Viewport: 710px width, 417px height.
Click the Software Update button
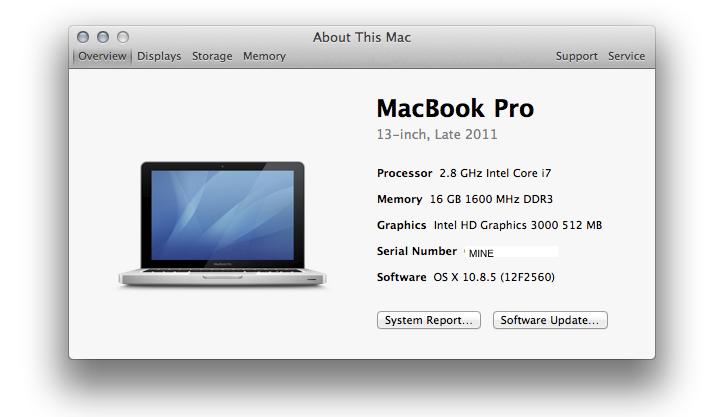(x=550, y=320)
